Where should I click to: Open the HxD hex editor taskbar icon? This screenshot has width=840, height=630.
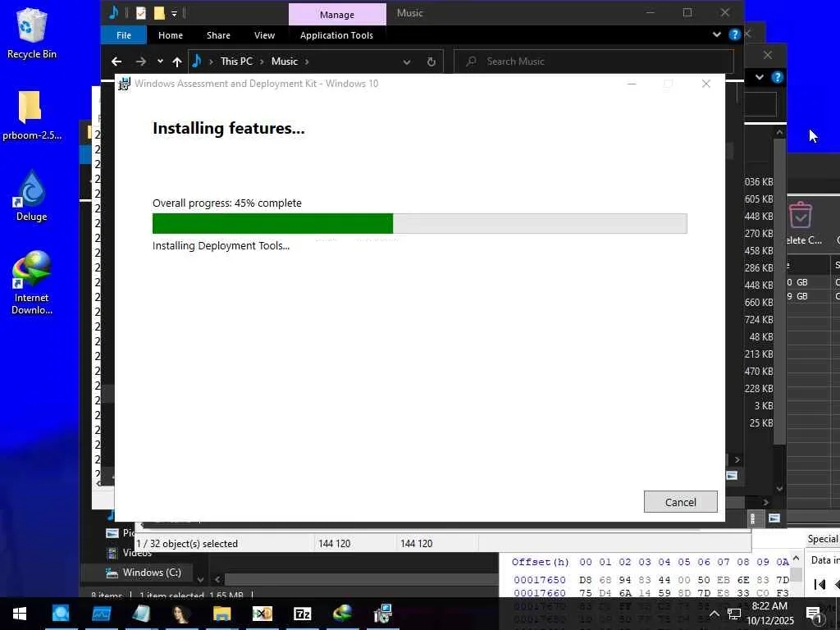(x=262, y=614)
